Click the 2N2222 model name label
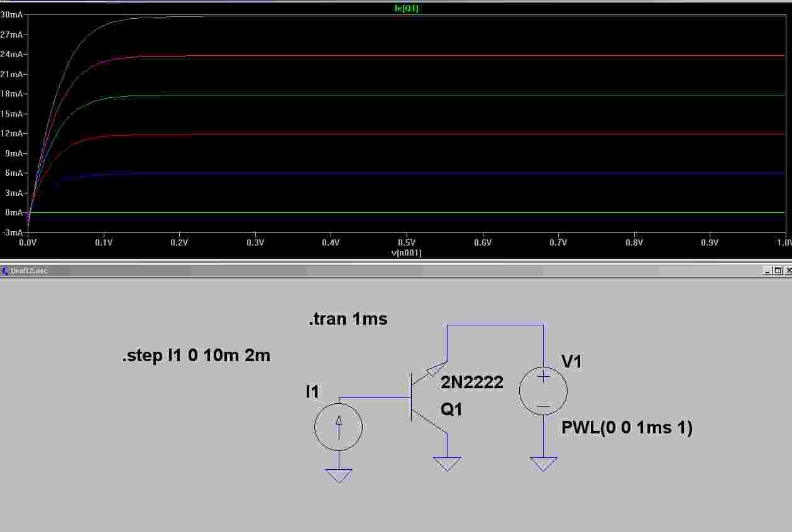Viewport: 792px width, 532px height. (471, 382)
